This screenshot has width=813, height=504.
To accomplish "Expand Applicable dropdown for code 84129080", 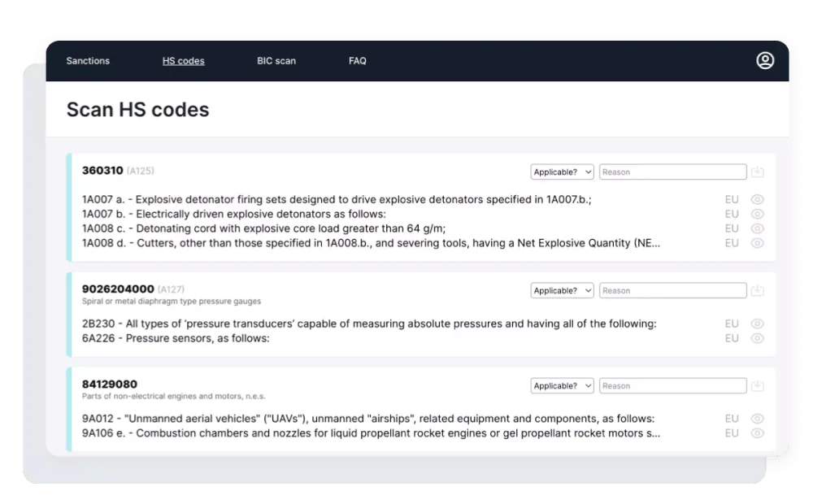I will (563, 386).
